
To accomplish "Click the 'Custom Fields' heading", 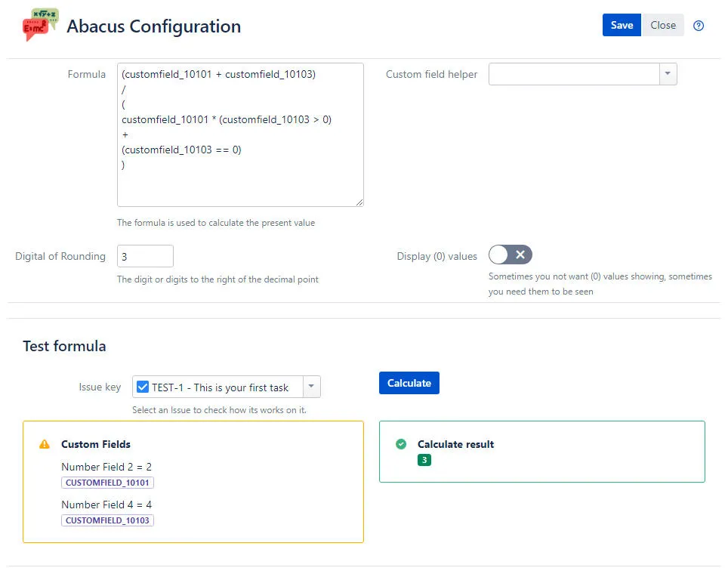I will (96, 444).
